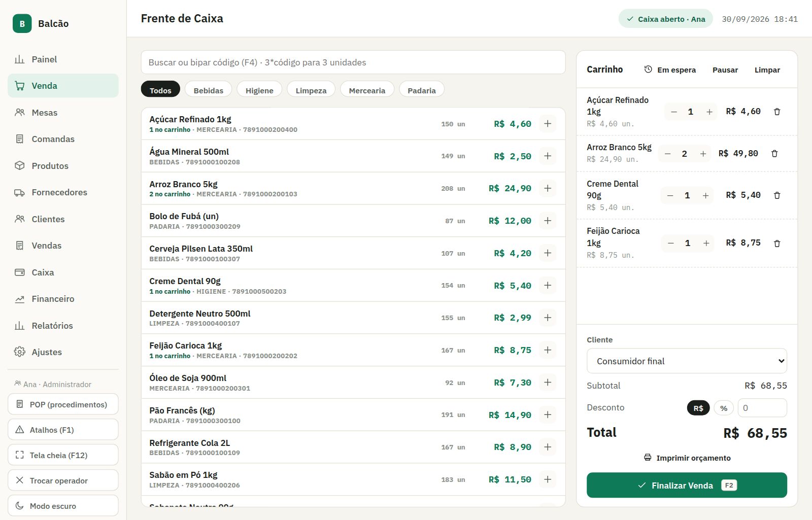Click Imprimir orçamento
Viewport: 812px width, 520px height.
[687, 458]
